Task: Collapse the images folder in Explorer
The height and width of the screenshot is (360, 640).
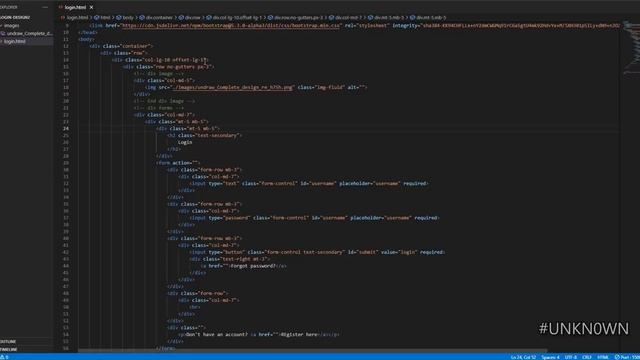Action: coord(27,25)
